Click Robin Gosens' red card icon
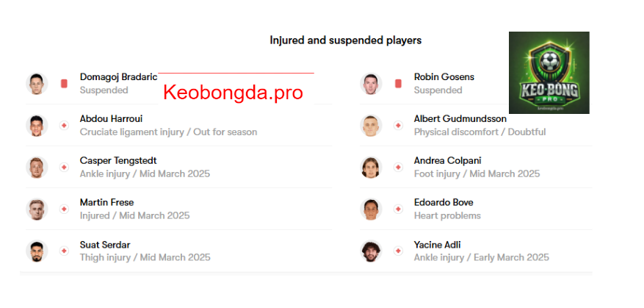Screen dimensions: 644x308 tap(398, 84)
